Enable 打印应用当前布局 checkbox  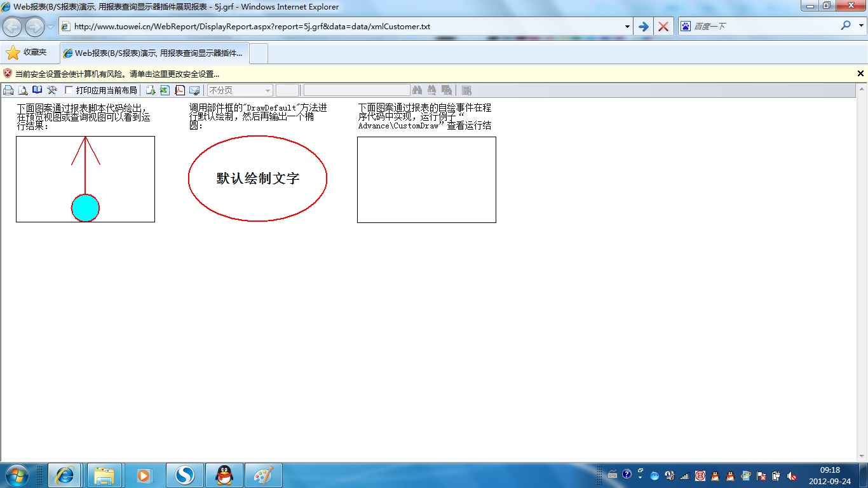(x=69, y=90)
